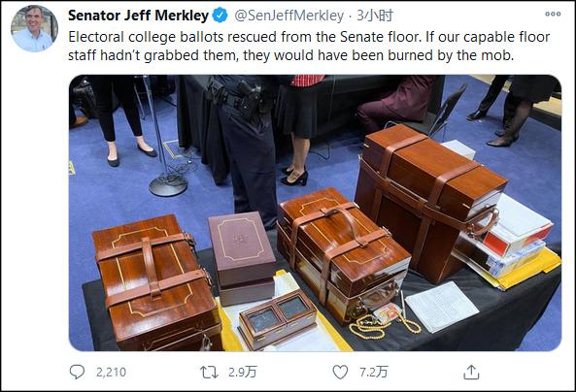576x392 pixels.
Task: Click the left mahogany box with straps
Action: [x=156, y=283]
